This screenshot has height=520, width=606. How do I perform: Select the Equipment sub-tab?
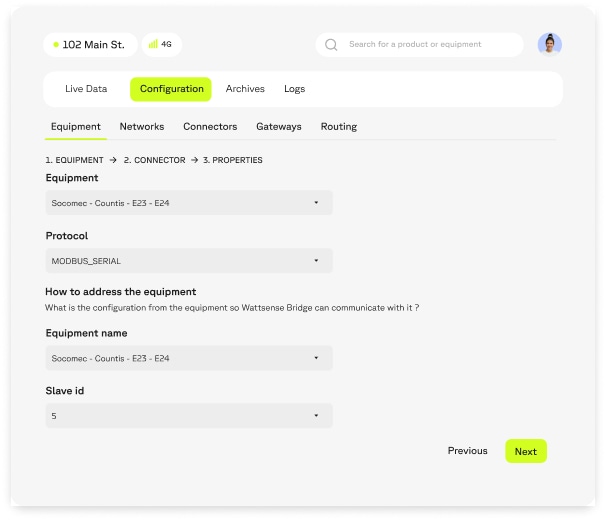(x=76, y=127)
